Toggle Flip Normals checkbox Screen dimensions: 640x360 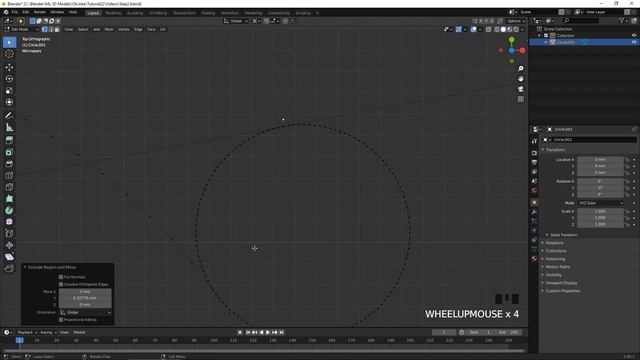[61, 277]
